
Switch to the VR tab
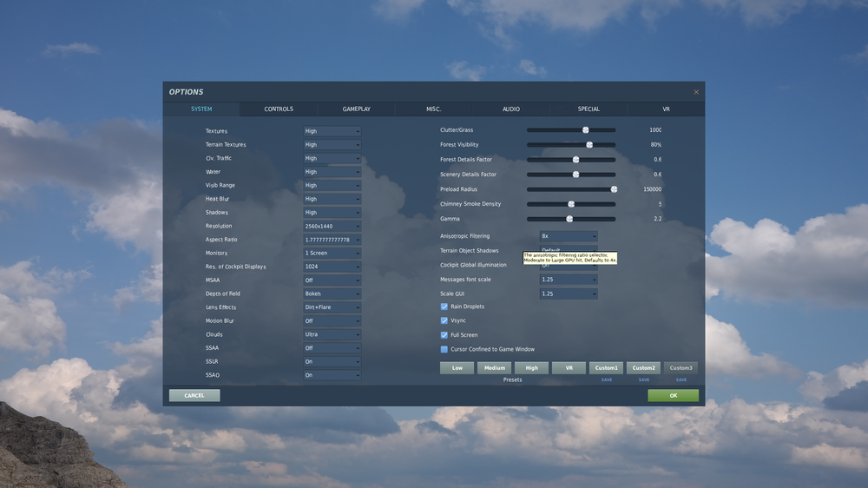(x=666, y=109)
